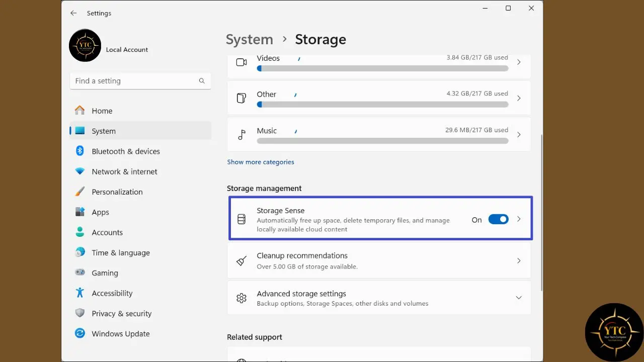Click the back arrow in Settings
This screenshot has width=644, height=362.
point(73,13)
